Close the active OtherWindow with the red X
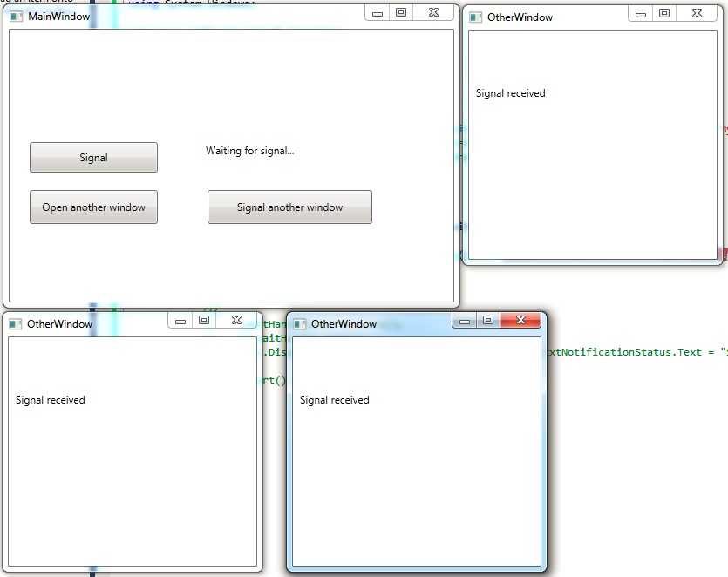728x577 pixels. click(520, 320)
